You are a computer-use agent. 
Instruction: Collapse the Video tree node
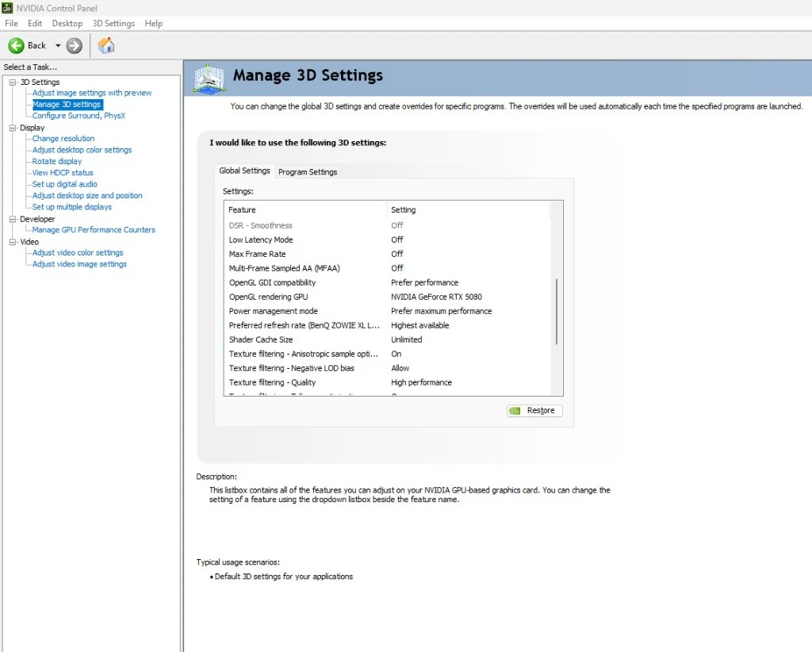pos(13,241)
